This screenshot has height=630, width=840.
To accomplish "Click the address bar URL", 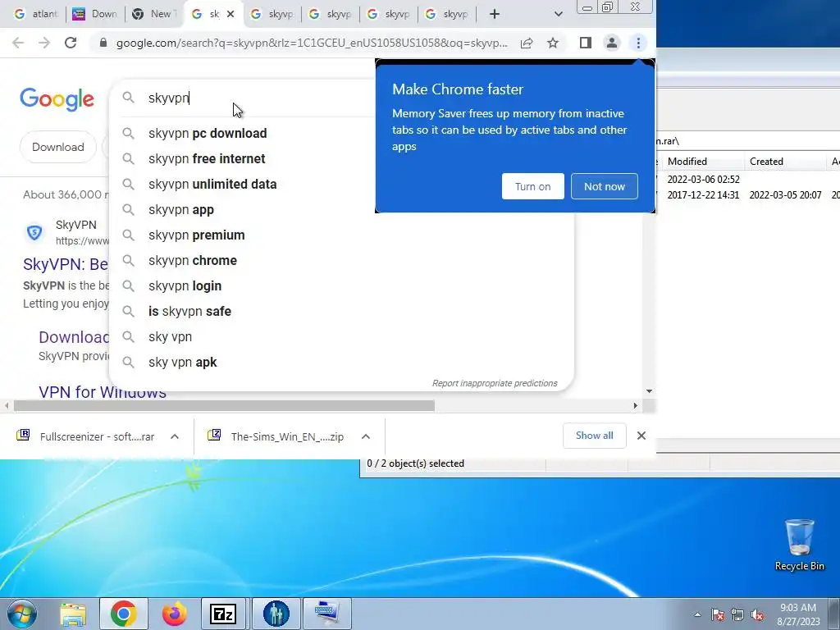I will 311,43.
